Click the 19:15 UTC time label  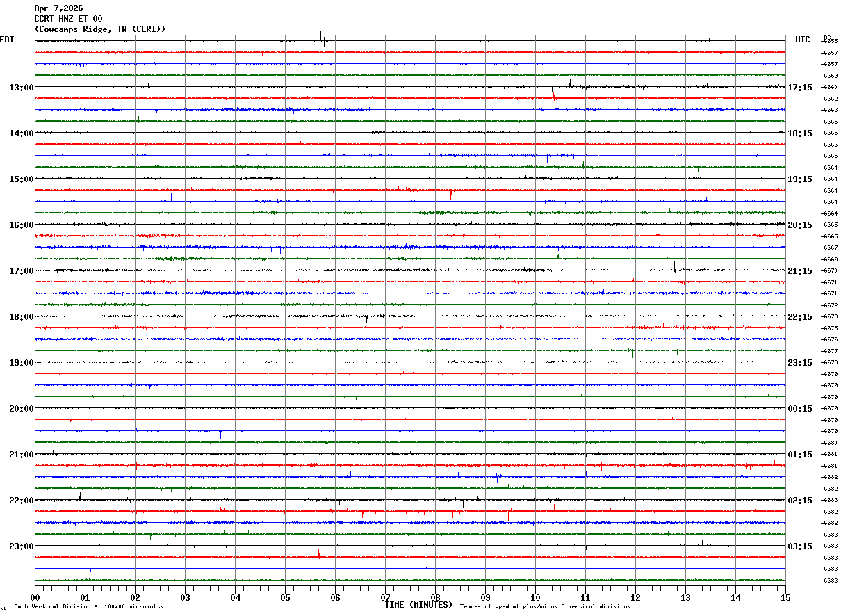(800, 179)
